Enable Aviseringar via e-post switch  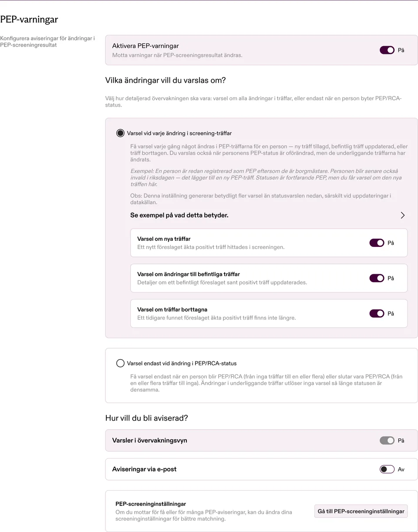(x=387, y=469)
